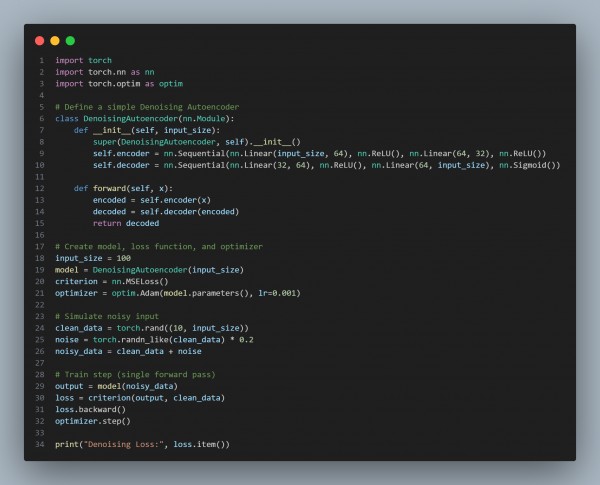Click the 'optimizer = optim.Adam' line
The image size is (600, 485).
178,293
